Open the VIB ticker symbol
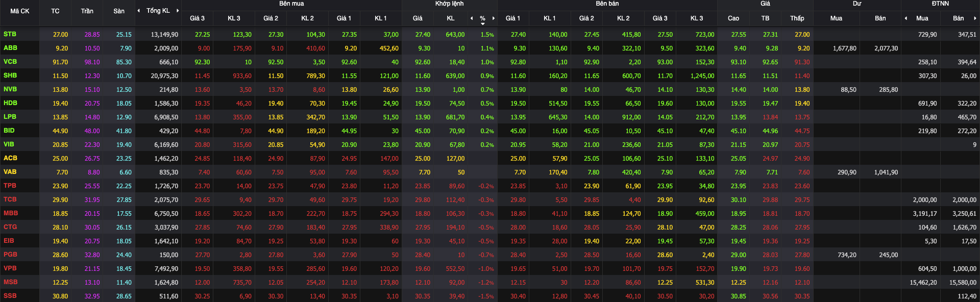The image size is (980, 302). click(x=9, y=144)
